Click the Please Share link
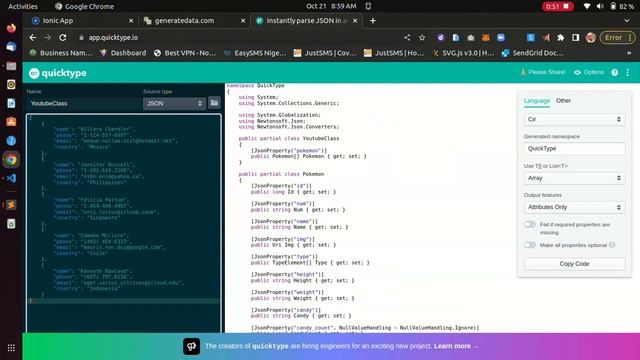This screenshot has height=360, width=640. pos(543,72)
